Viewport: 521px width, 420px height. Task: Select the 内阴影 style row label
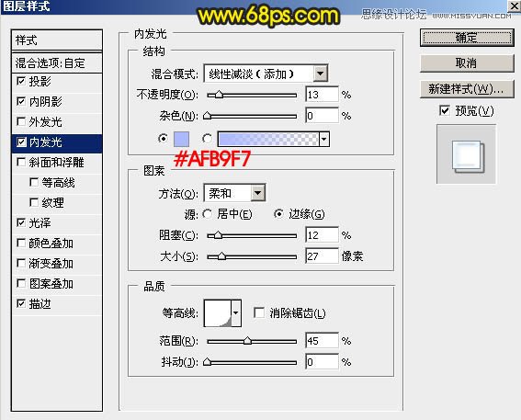tap(45, 101)
